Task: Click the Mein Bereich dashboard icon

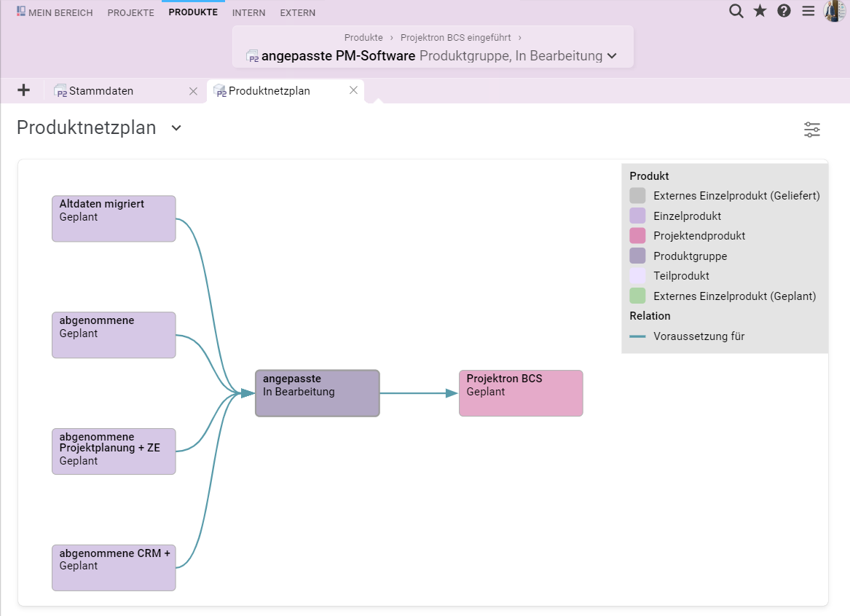Action: pos(21,12)
